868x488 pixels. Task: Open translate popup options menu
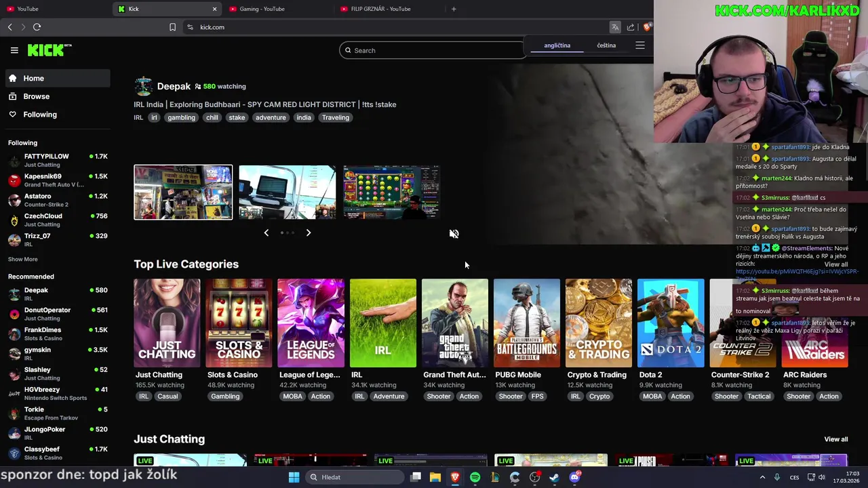(639, 45)
